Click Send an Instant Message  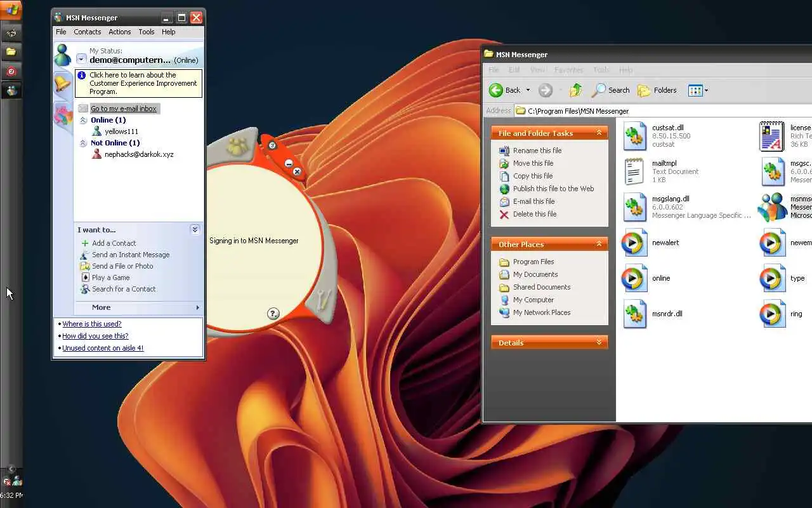pyautogui.click(x=131, y=255)
